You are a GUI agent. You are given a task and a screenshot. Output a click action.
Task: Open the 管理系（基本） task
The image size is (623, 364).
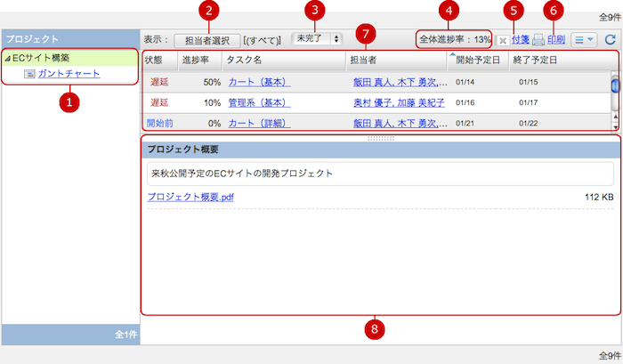[259, 102]
